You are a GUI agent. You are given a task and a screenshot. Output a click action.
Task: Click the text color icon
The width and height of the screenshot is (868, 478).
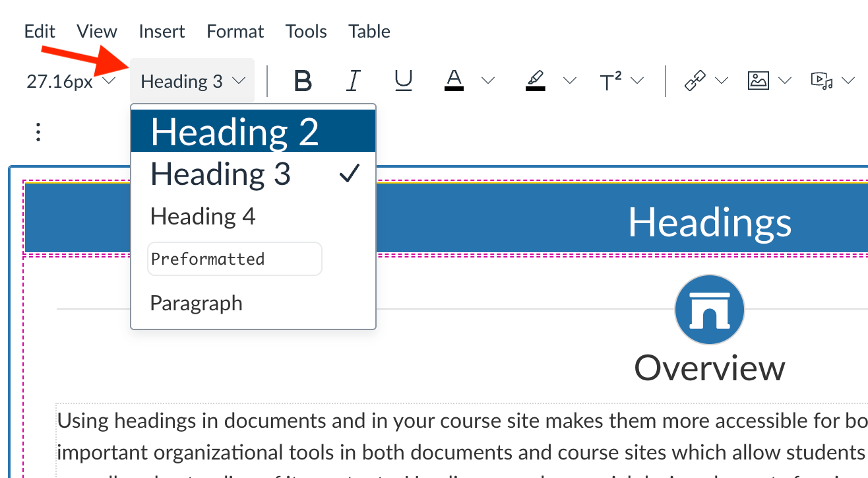pos(454,81)
